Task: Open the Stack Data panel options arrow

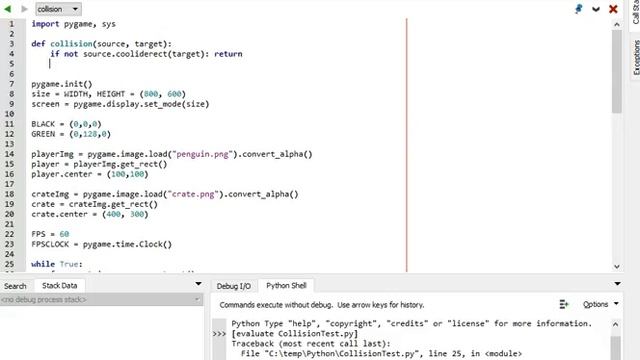Action: [198, 284]
